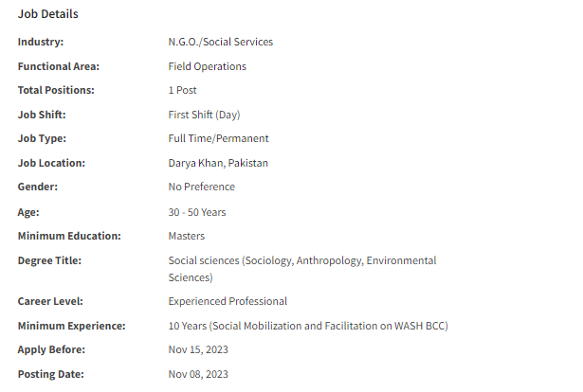Screen dimensions: 583x392
Task: Open the Darya Khan, Pakistan location
Action: 218,163
